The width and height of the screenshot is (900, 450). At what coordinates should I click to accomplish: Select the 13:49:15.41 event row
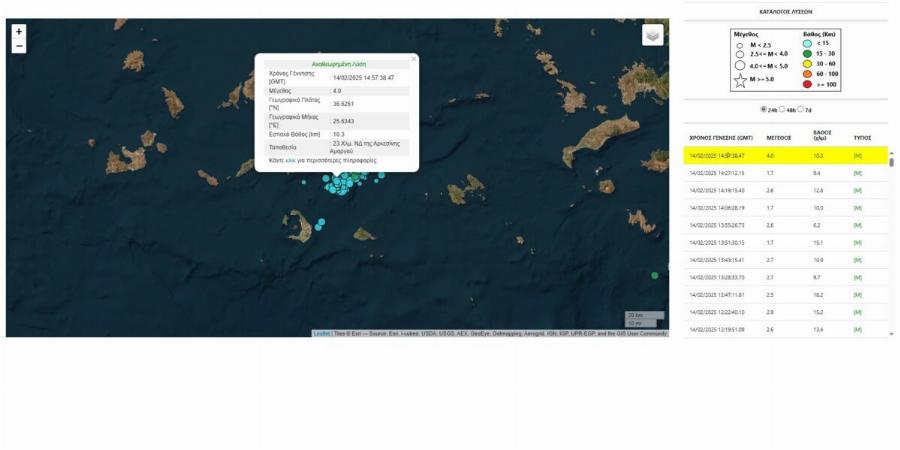tap(786, 260)
